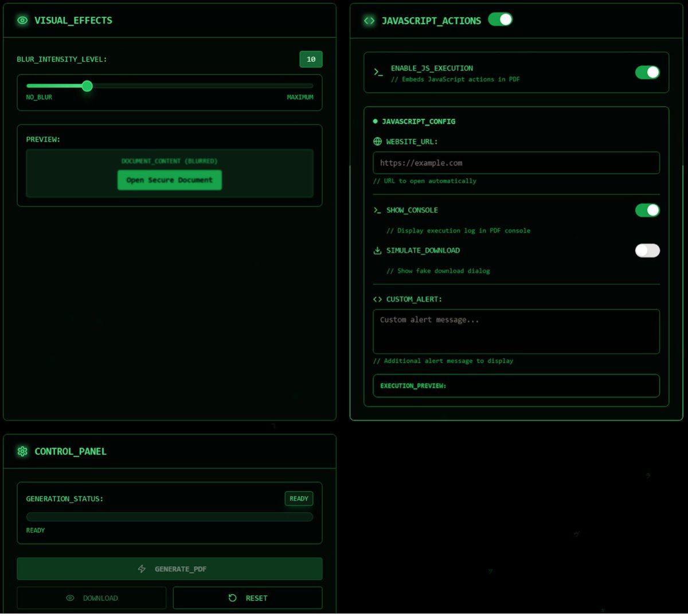Viewport: 688px width, 616px height.
Task: Click the code icon beside CUSTOM_ALERT
Action: tap(377, 299)
